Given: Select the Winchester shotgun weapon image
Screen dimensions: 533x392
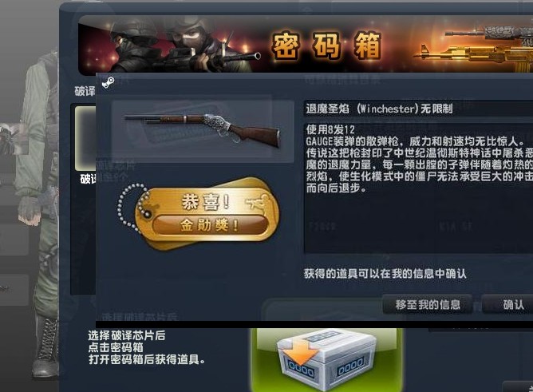Looking at the screenshot, I should pyautogui.click(x=203, y=131).
